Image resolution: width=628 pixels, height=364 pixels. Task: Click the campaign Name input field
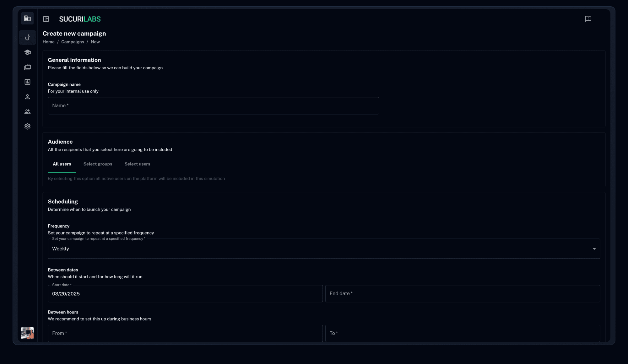213,106
